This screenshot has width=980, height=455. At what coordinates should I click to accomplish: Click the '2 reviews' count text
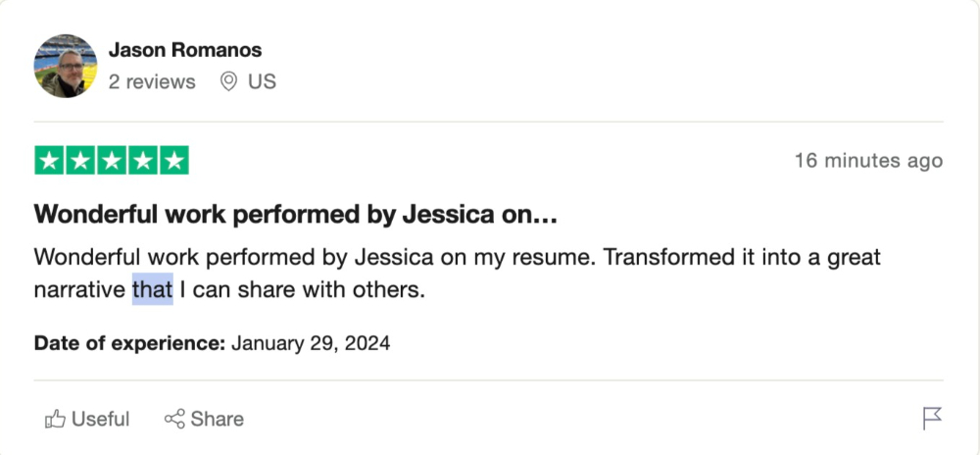pyautogui.click(x=152, y=81)
